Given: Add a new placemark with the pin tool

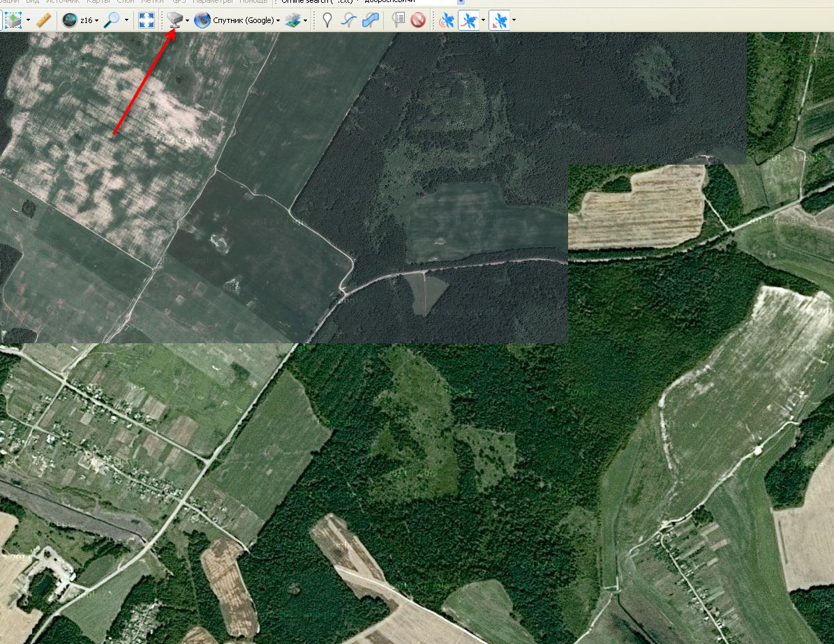Looking at the screenshot, I should [326, 20].
